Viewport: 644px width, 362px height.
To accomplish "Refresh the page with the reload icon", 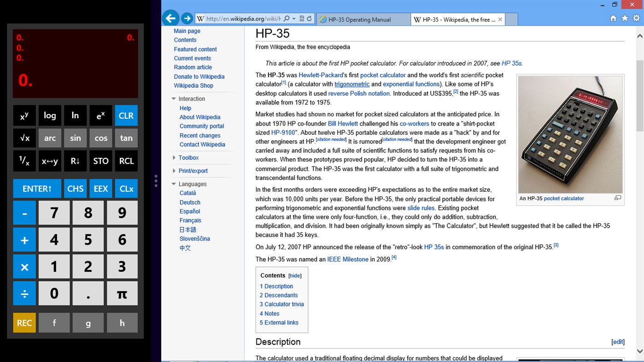I will point(309,19).
